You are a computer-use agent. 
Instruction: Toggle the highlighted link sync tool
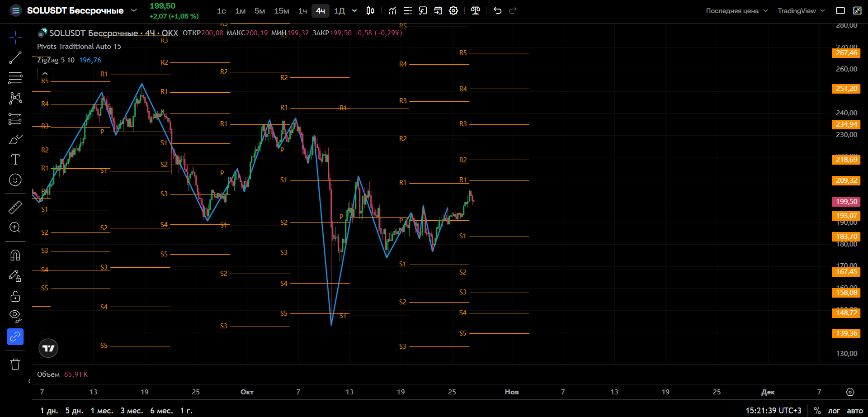click(15, 336)
